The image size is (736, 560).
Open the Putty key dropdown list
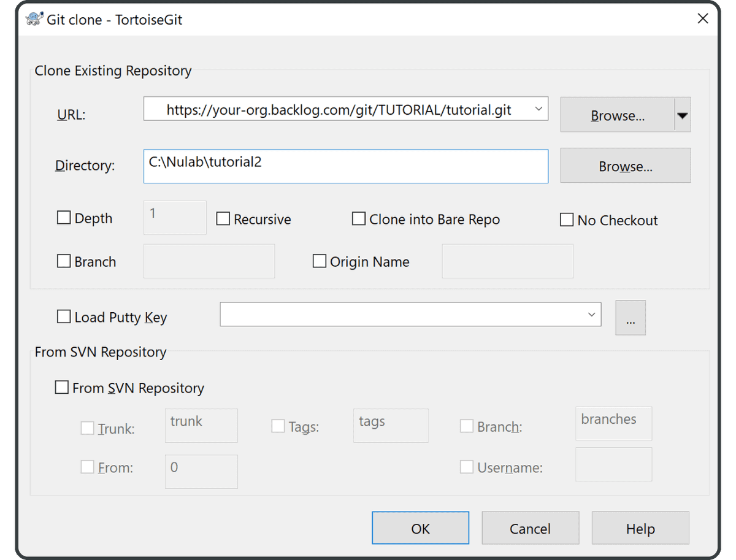[x=591, y=314]
